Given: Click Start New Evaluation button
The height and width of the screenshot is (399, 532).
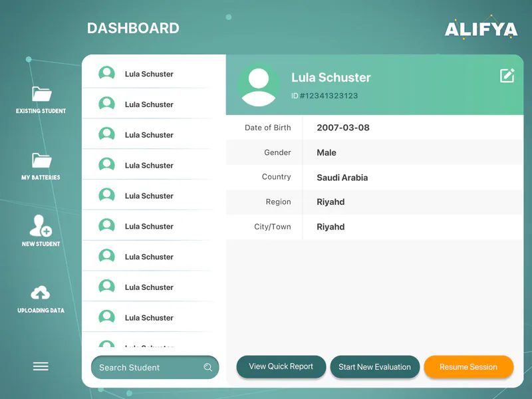Looking at the screenshot, I should (x=374, y=367).
